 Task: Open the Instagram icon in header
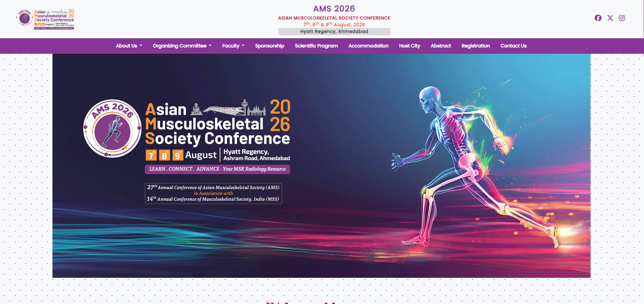[x=622, y=18]
